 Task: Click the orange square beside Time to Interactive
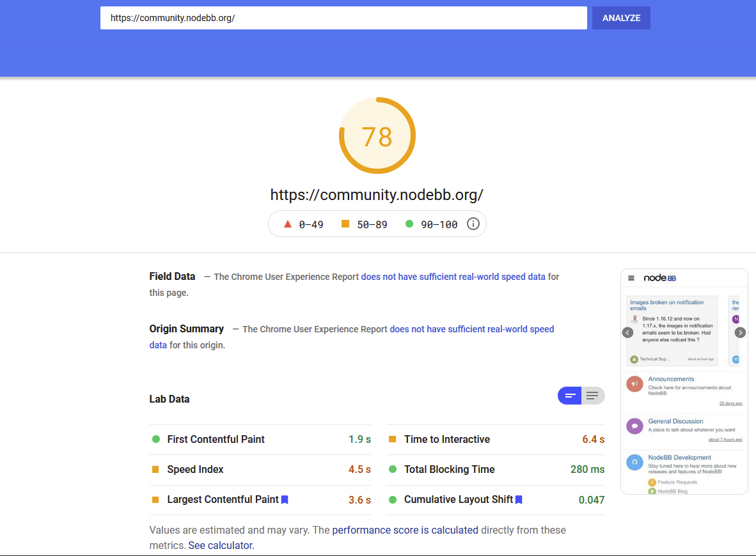(x=391, y=439)
